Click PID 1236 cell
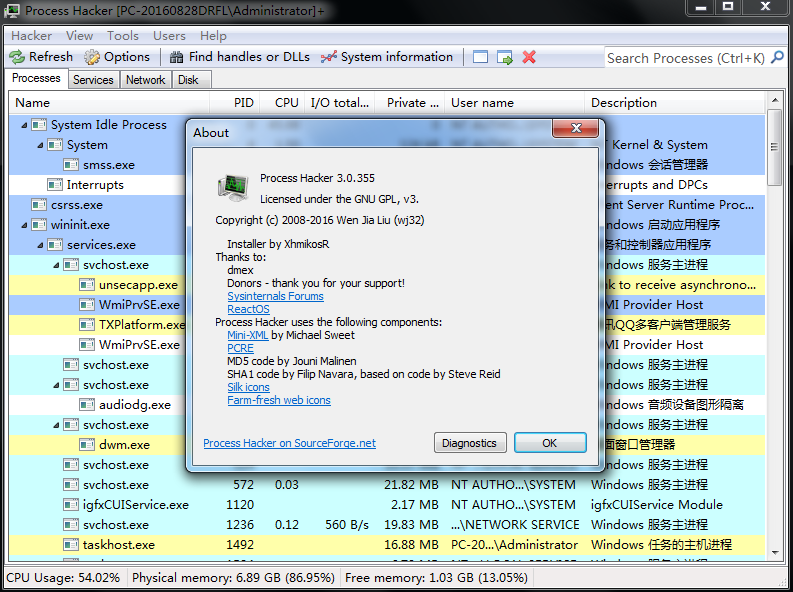793x592 pixels. 240,525
